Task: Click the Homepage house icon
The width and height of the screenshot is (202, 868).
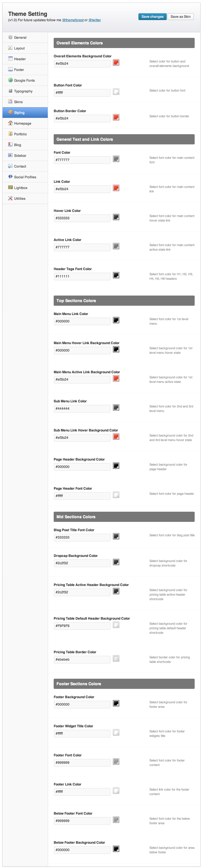Action: (x=10, y=123)
